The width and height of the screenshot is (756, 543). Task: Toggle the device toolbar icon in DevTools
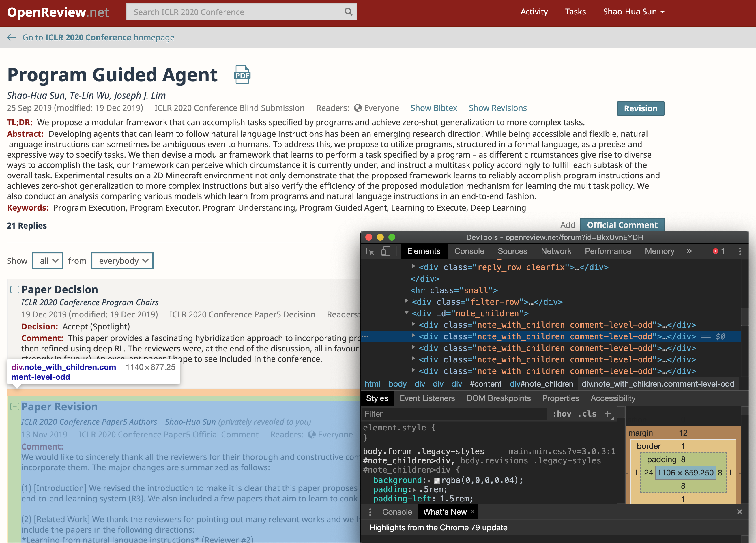click(386, 251)
